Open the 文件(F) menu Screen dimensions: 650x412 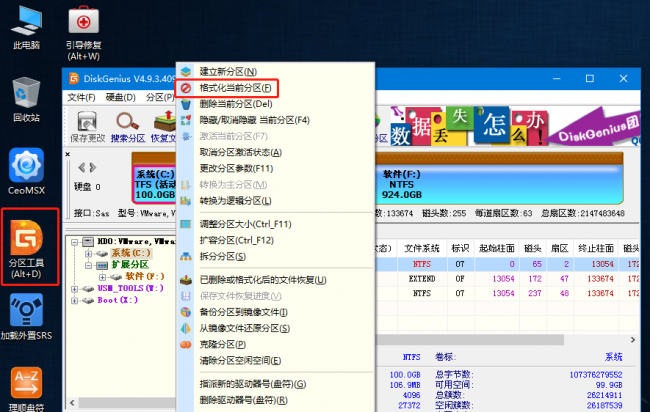click(81, 97)
